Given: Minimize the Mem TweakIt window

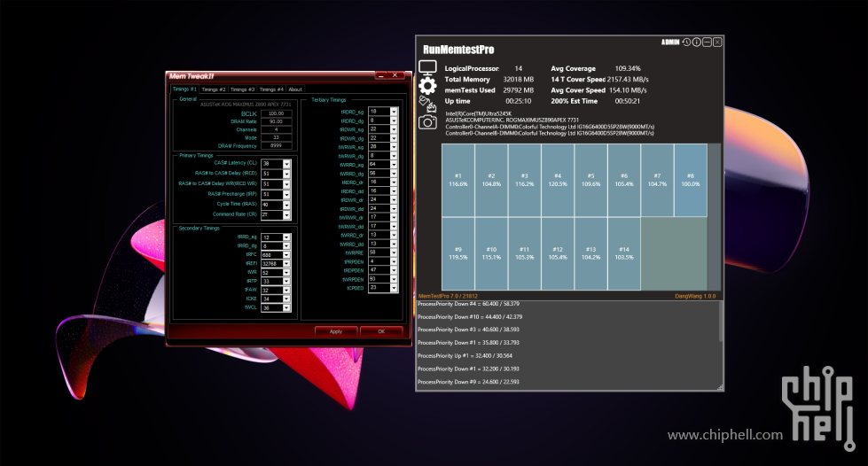Looking at the screenshot, I should coord(381,75).
